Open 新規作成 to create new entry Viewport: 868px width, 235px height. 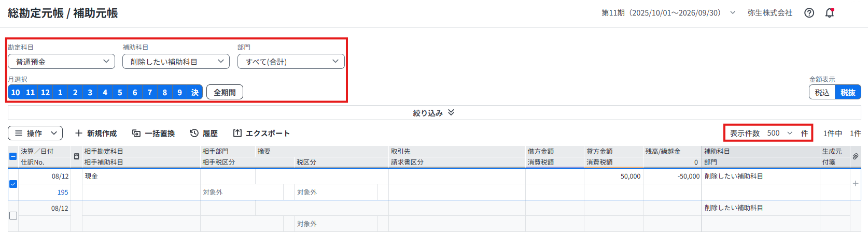point(96,133)
